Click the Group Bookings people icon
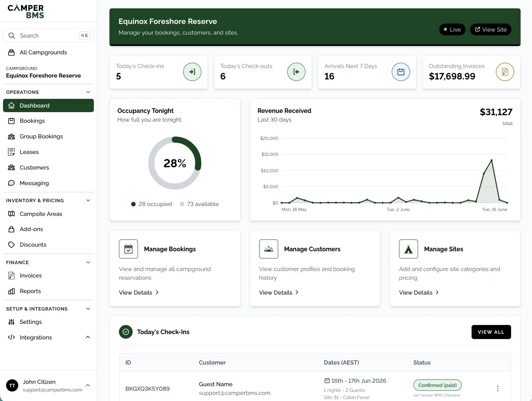The height and width of the screenshot is (401, 532). click(x=11, y=136)
